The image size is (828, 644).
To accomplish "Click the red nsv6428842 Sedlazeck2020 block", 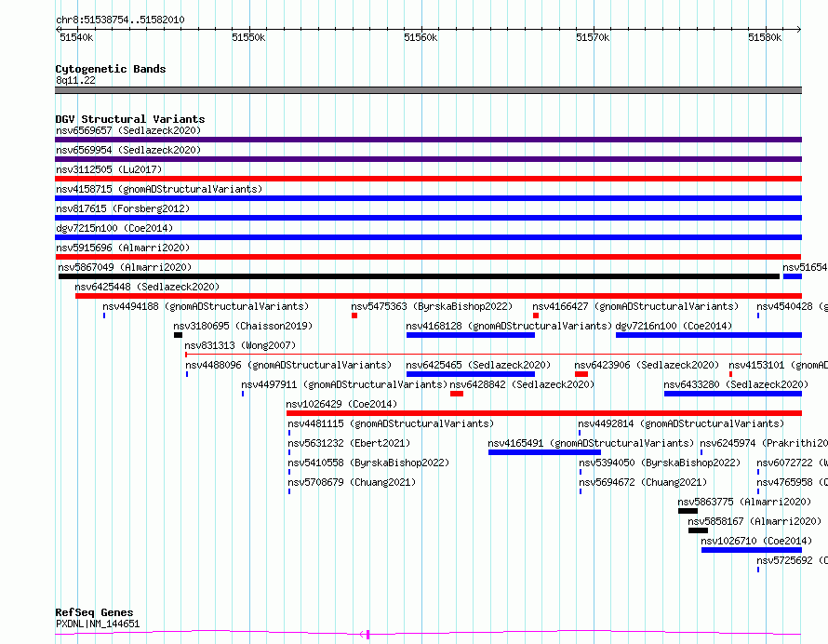I will coord(457,394).
